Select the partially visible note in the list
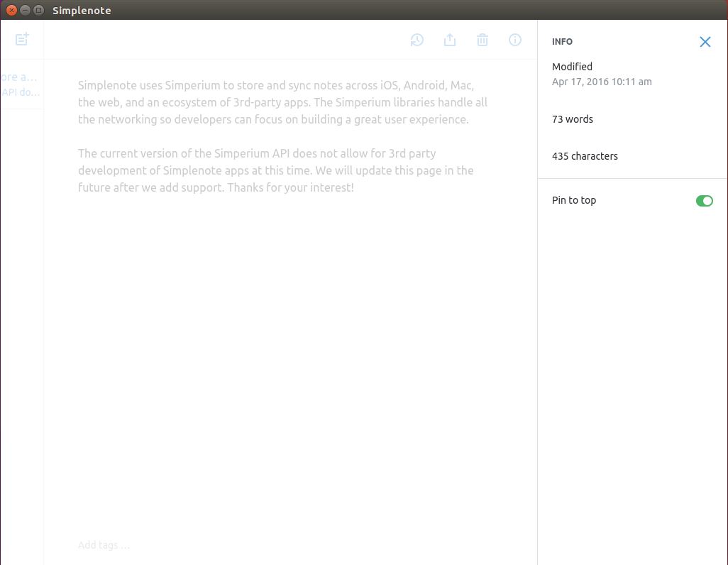 pos(22,84)
